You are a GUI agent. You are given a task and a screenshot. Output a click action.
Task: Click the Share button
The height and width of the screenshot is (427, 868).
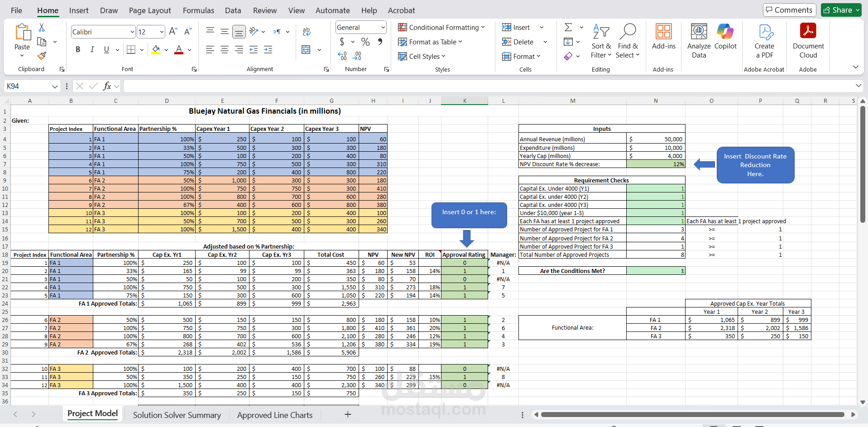[840, 10]
